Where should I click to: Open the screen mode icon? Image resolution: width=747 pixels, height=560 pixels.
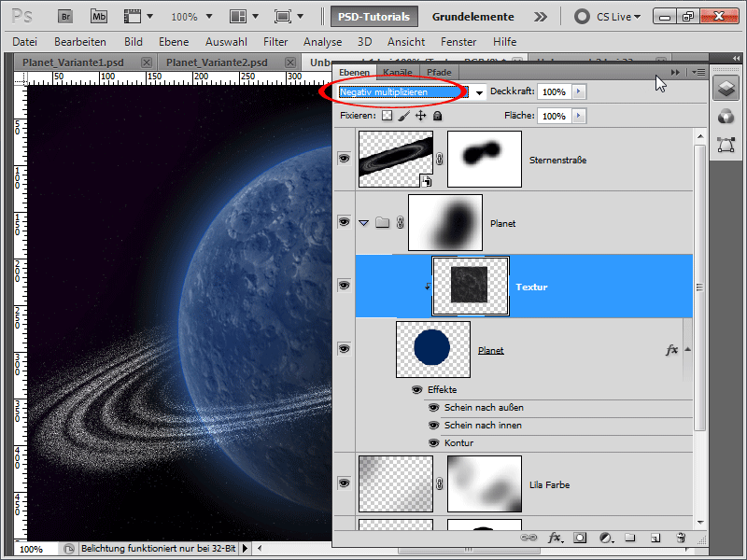(283, 17)
